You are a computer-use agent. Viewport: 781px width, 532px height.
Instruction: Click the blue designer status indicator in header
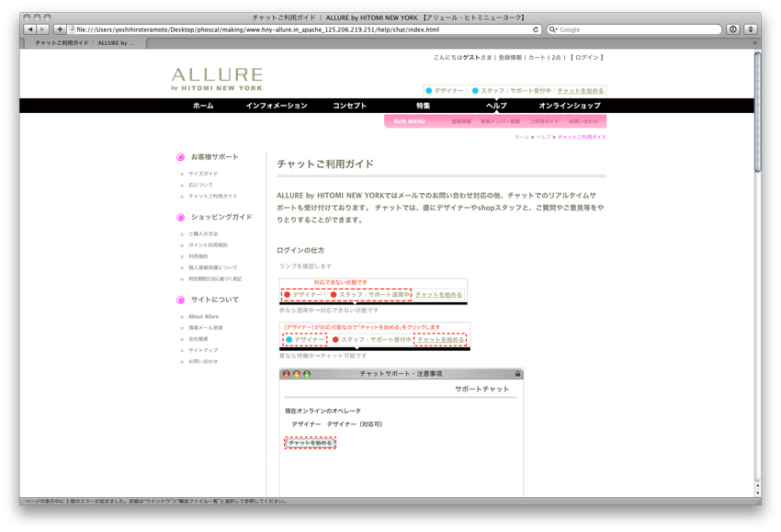(428, 91)
